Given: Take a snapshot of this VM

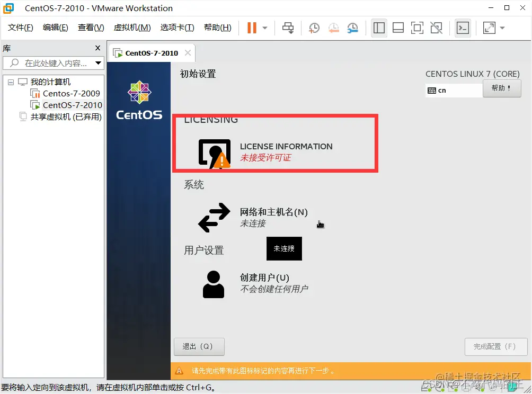Looking at the screenshot, I should click(x=314, y=28).
